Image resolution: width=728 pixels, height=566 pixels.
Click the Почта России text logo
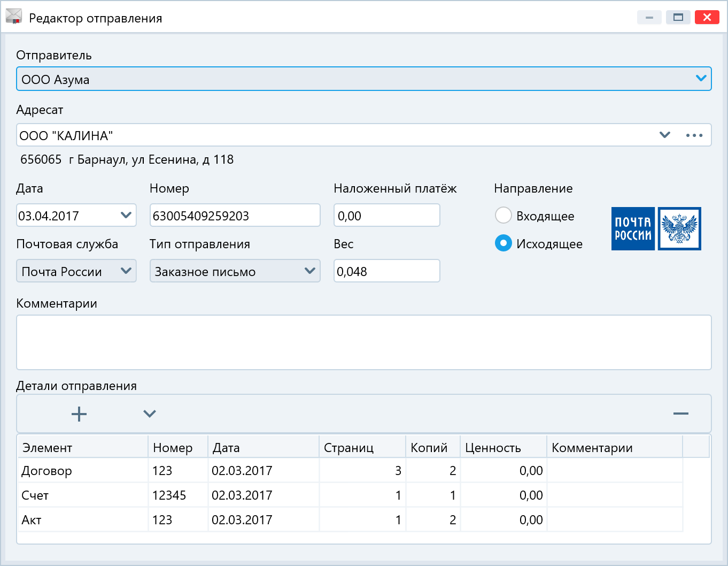633,228
